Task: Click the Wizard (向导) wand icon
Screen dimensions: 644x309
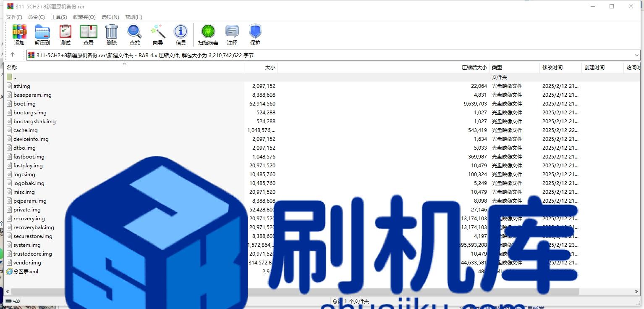Action: tap(158, 32)
